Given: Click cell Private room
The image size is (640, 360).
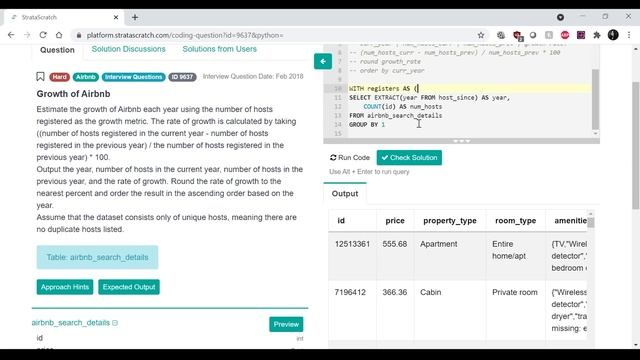Looking at the screenshot, I should coord(515,292).
